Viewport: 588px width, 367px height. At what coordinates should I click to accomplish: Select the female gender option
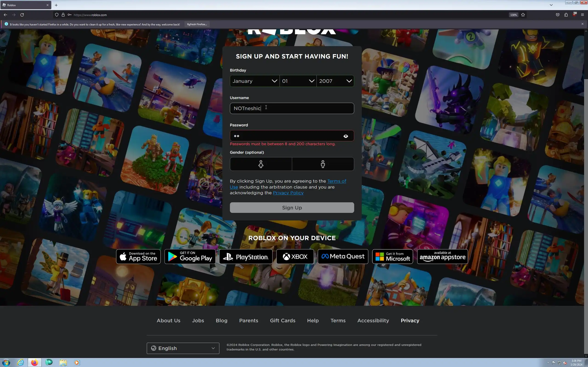click(261, 164)
